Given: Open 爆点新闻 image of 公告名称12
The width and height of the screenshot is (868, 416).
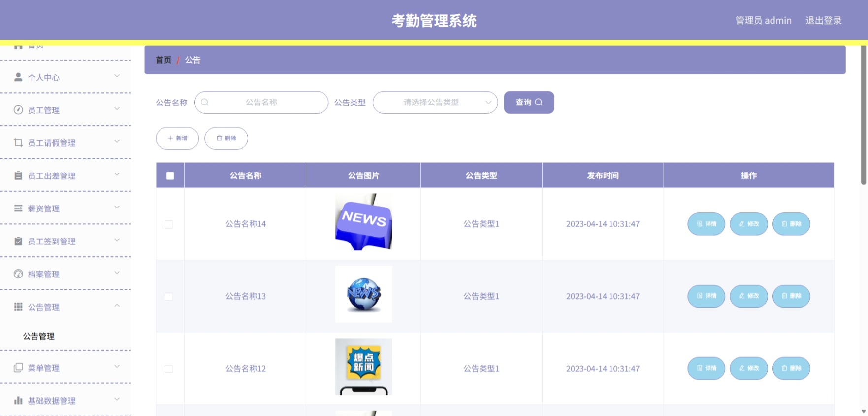Looking at the screenshot, I should [x=364, y=366].
